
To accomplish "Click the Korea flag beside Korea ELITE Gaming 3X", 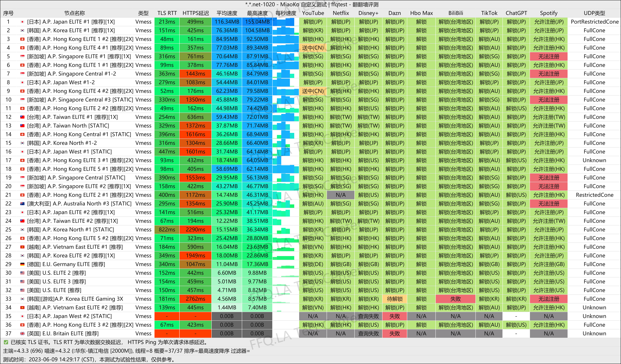I will [x=22, y=299].
